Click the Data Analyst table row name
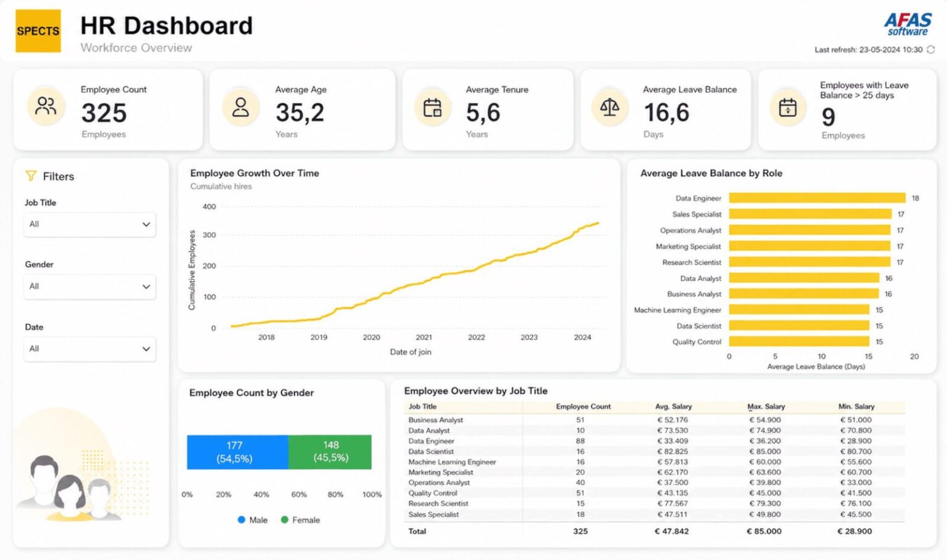 pyautogui.click(x=428, y=431)
